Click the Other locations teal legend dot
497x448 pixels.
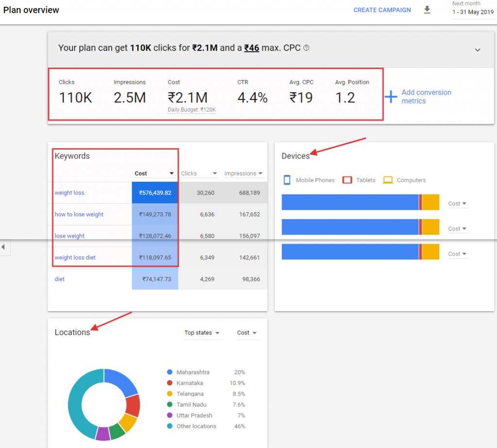click(x=169, y=426)
